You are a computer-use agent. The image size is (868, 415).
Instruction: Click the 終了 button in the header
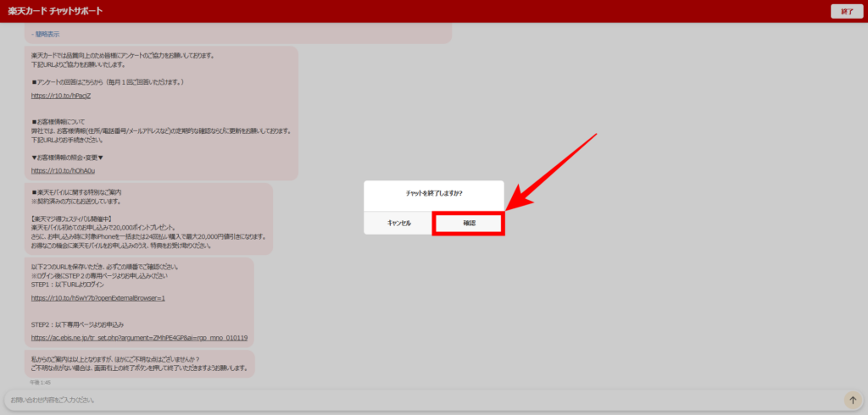[847, 11]
